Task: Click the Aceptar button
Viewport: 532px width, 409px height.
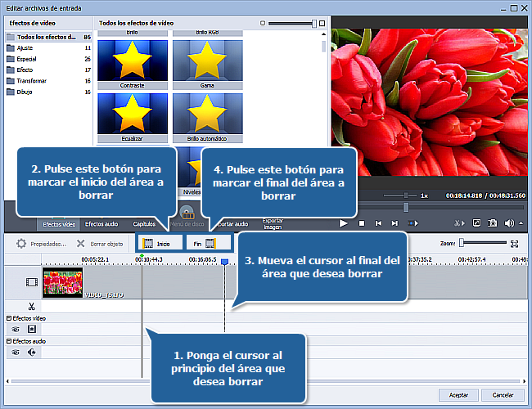Action: coord(458,395)
